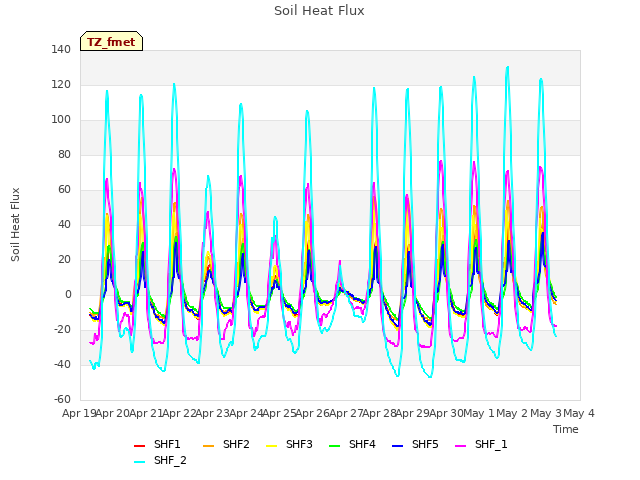Click the -40 y-axis tick label

click(62, 364)
